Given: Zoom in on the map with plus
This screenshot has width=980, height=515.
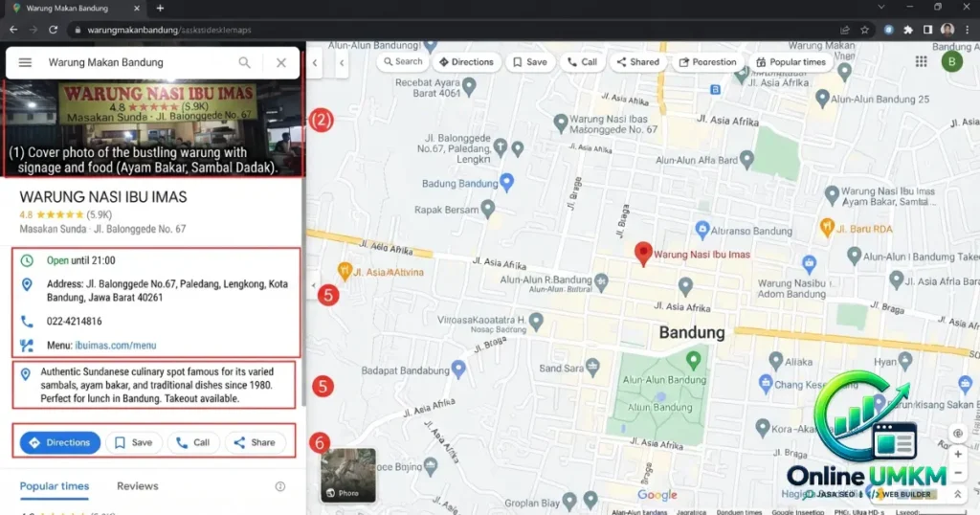Looking at the screenshot, I should click(957, 455).
